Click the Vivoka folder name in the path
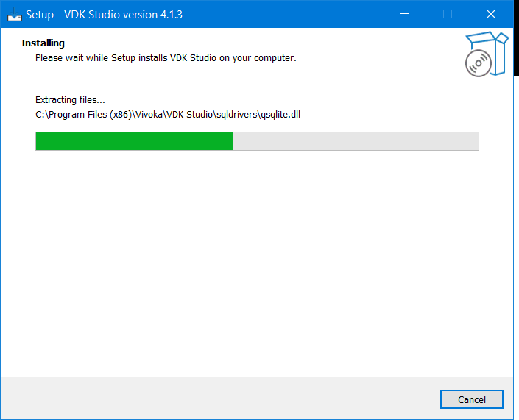The width and height of the screenshot is (519, 420). pos(149,114)
